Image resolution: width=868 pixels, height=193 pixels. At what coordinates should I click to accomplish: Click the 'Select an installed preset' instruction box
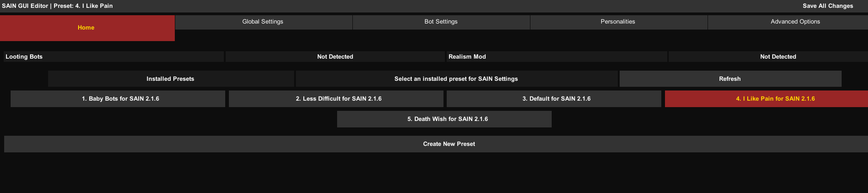(456, 79)
